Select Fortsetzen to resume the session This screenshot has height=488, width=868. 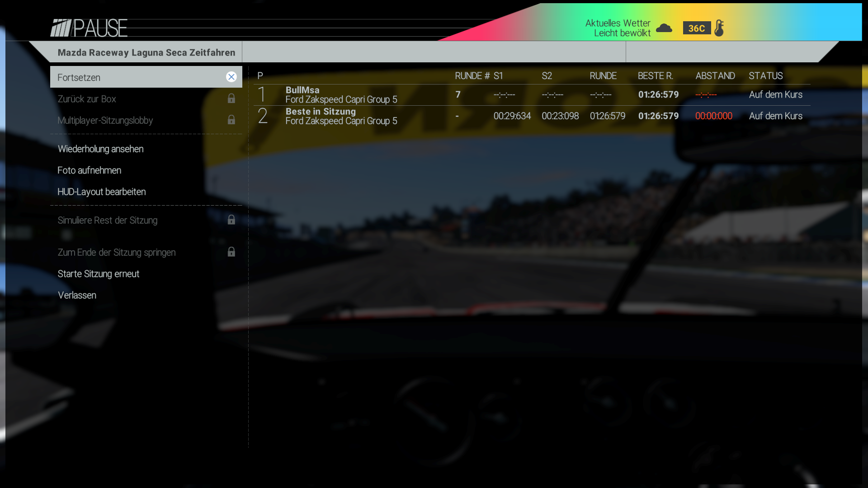[146, 77]
